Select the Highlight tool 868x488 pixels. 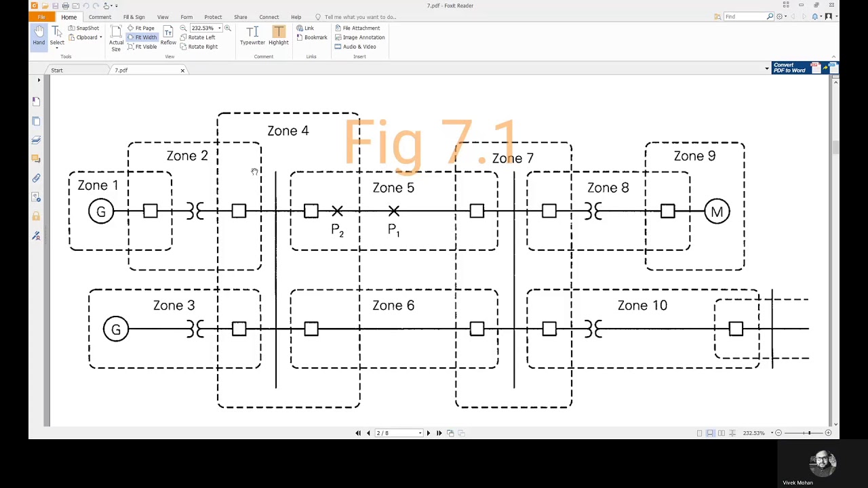[x=278, y=37]
